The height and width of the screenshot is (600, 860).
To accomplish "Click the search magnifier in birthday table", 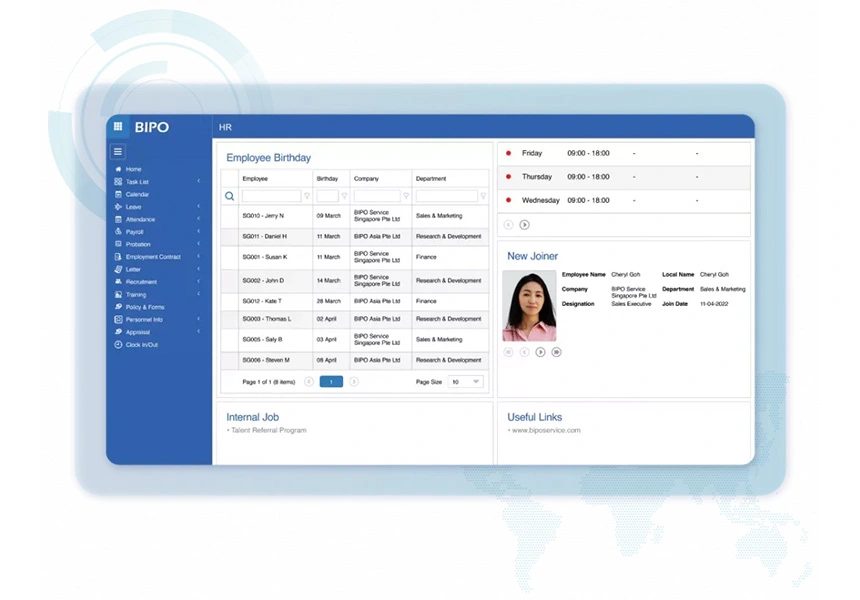I will (x=229, y=197).
